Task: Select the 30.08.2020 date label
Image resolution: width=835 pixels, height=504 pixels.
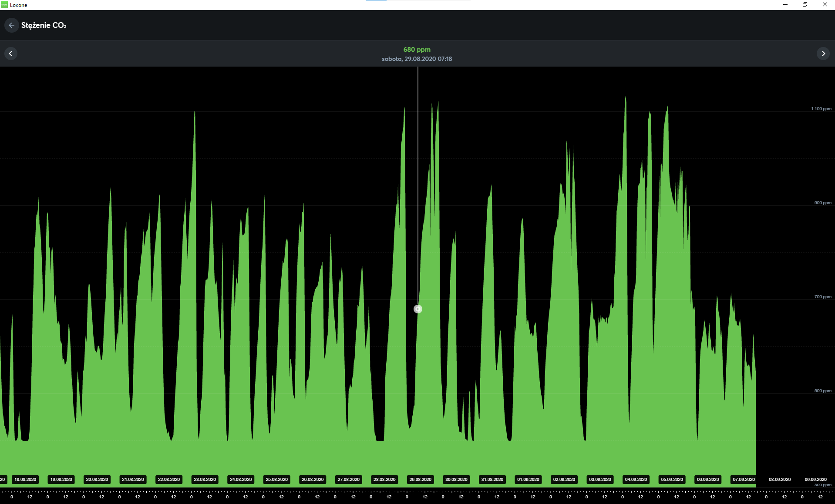Action: [x=456, y=480]
